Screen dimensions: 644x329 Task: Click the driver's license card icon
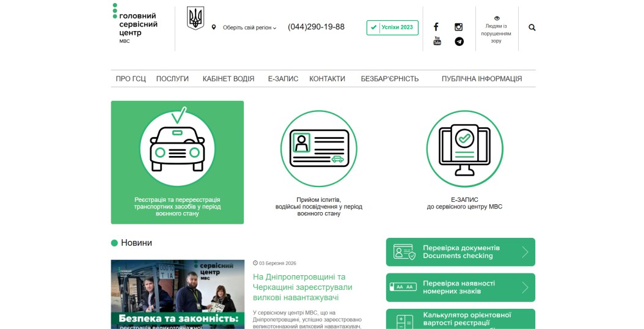(x=318, y=149)
